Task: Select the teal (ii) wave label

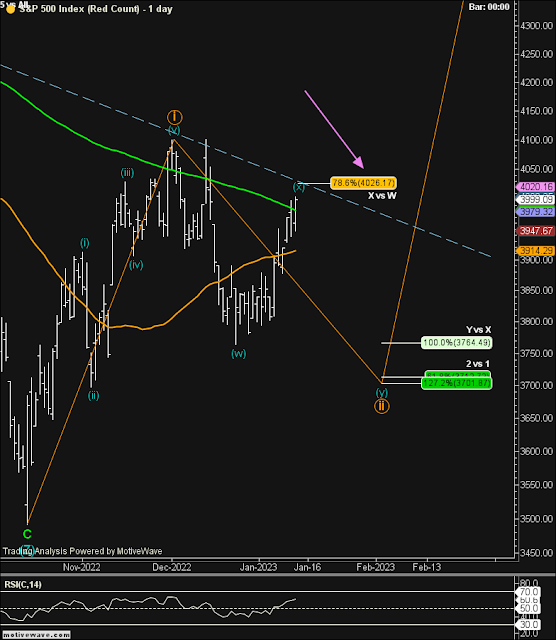Action: 93,395
